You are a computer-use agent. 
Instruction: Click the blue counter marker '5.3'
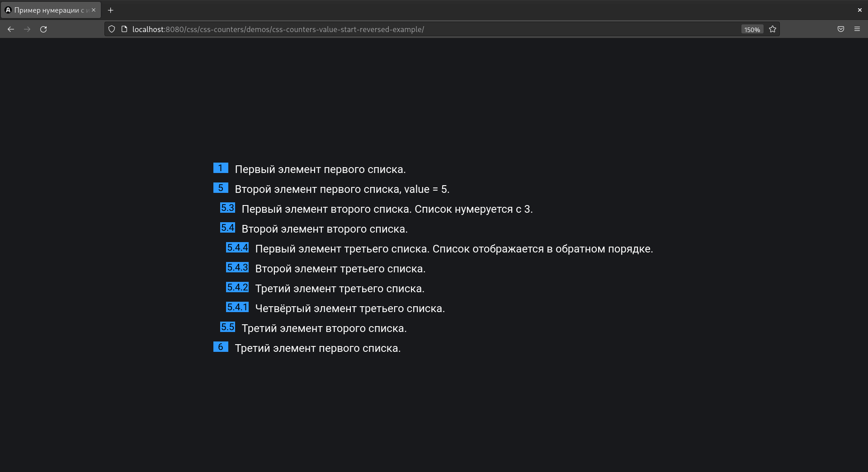[x=227, y=208]
